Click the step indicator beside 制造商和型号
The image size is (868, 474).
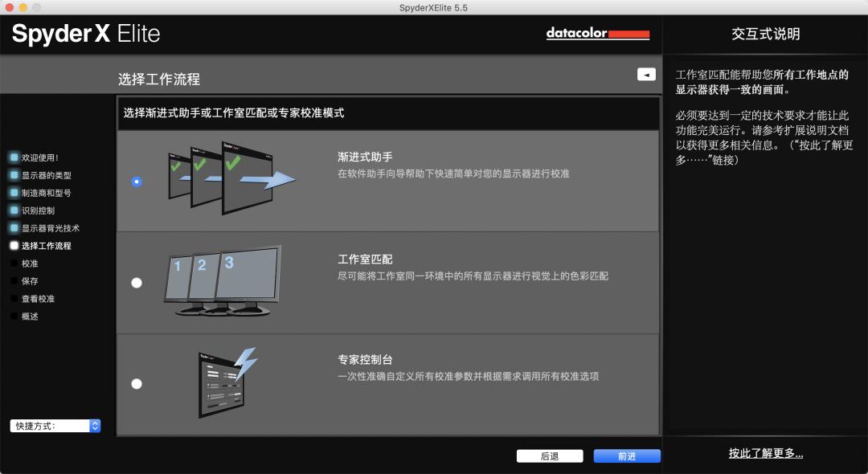(x=14, y=193)
